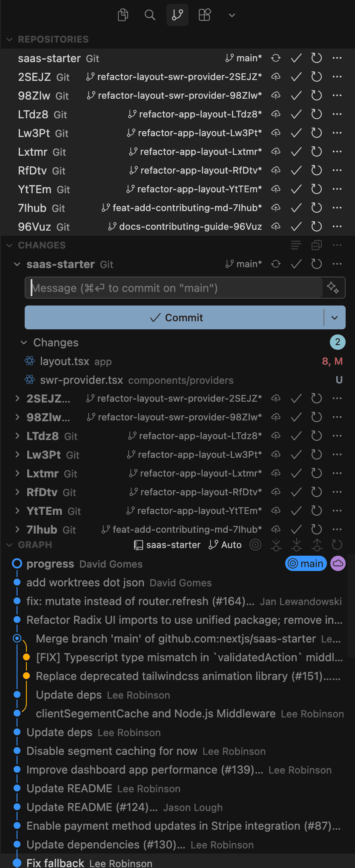Open more actions (...) for the 96Vuz repository

(337, 226)
